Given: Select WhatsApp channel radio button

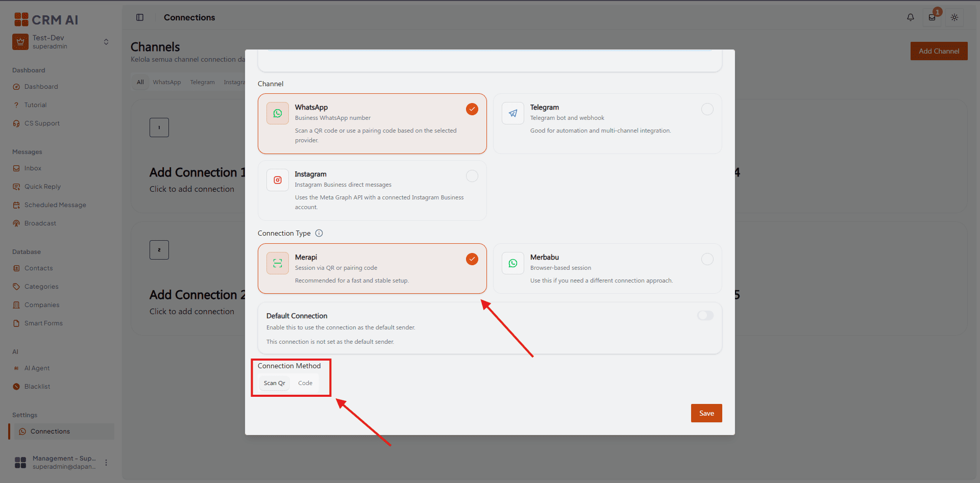Looking at the screenshot, I should [472, 109].
